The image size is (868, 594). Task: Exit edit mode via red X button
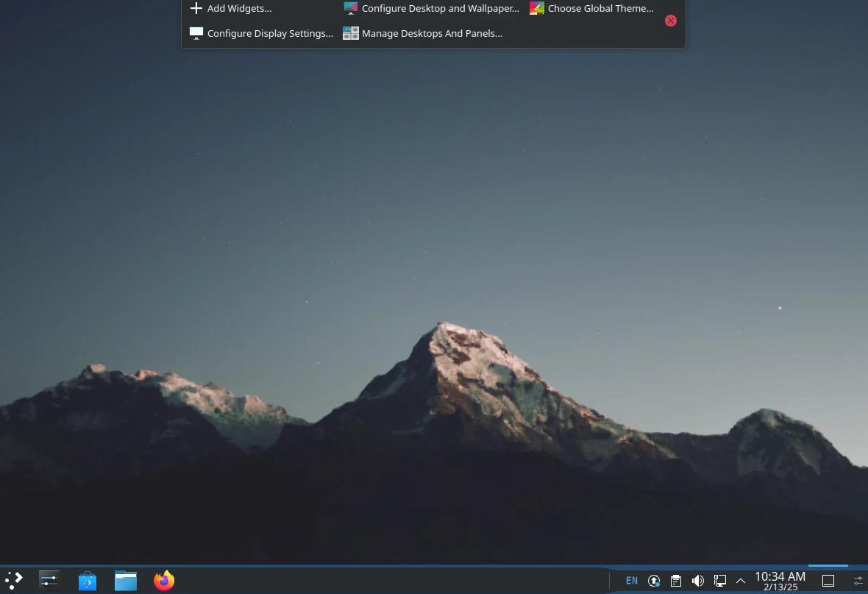pyautogui.click(x=670, y=21)
